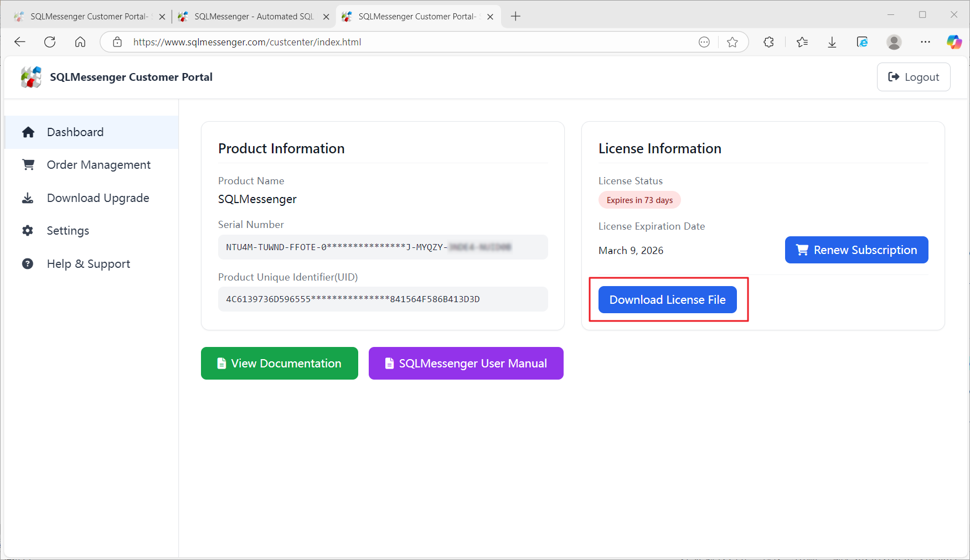Open the Copilot icon in toolbar

pyautogui.click(x=954, y=42)
